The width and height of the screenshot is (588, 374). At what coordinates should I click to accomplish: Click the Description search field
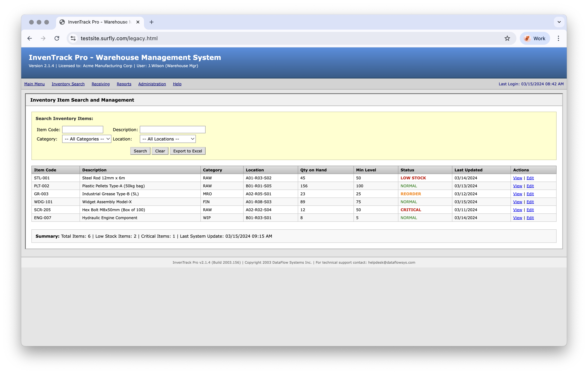point(172,129)
